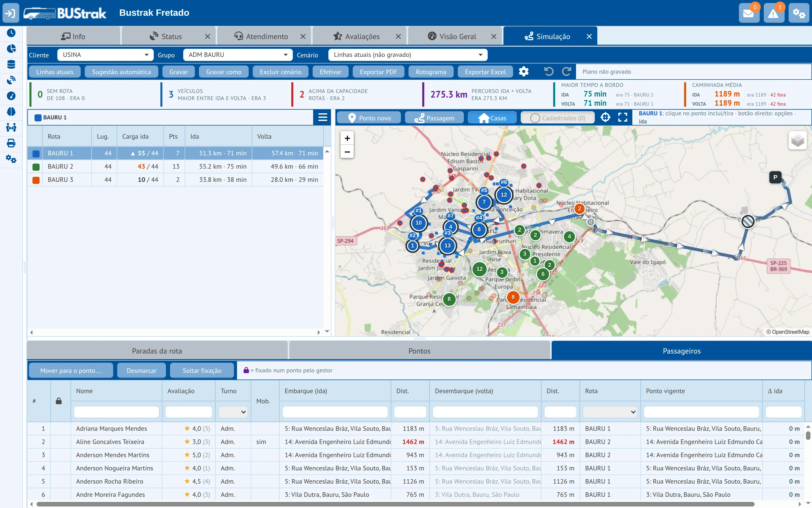Open the map layers selector

click(798, 140)
